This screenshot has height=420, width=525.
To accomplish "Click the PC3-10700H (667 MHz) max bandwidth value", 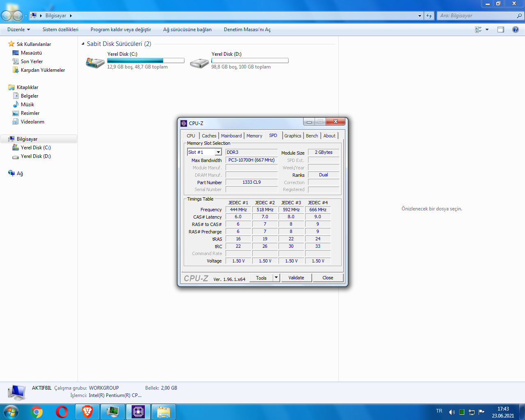I will coord(251,160).
